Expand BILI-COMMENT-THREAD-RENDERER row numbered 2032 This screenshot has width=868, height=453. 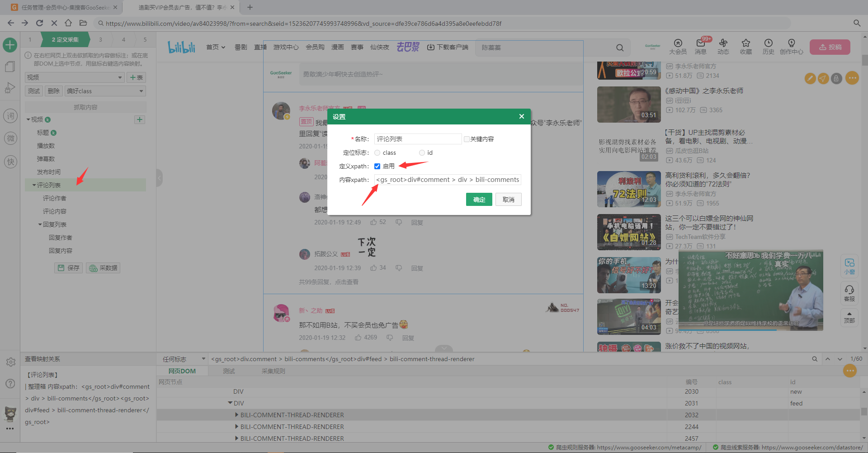236,415
